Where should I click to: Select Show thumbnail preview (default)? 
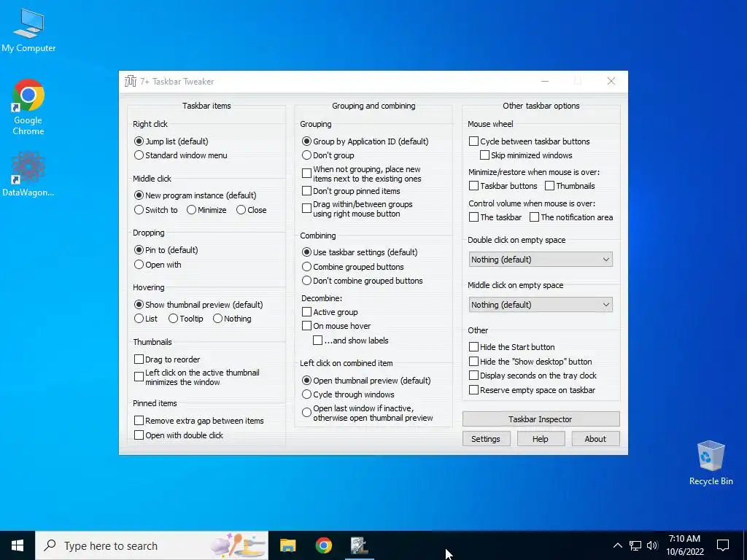[198, 305]
